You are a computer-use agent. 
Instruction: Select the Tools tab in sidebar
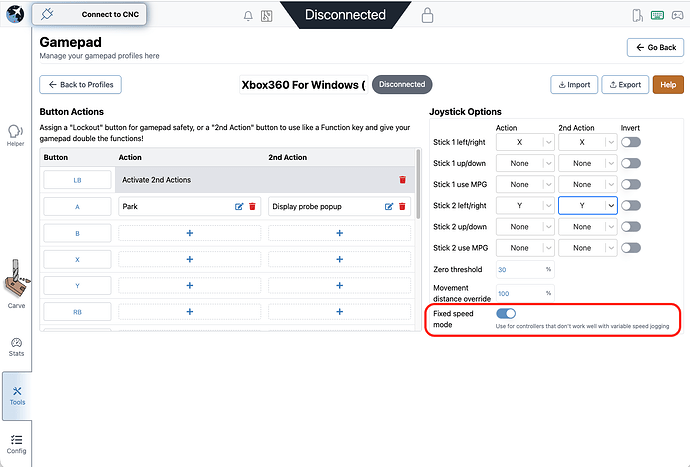click(16, 395)
